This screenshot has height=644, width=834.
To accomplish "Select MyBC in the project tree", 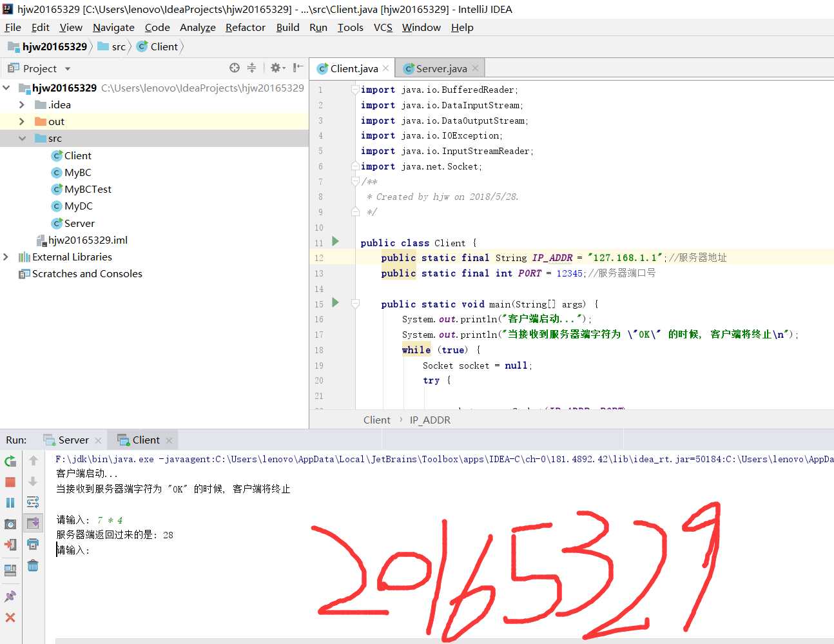I will tap(77, 172).
